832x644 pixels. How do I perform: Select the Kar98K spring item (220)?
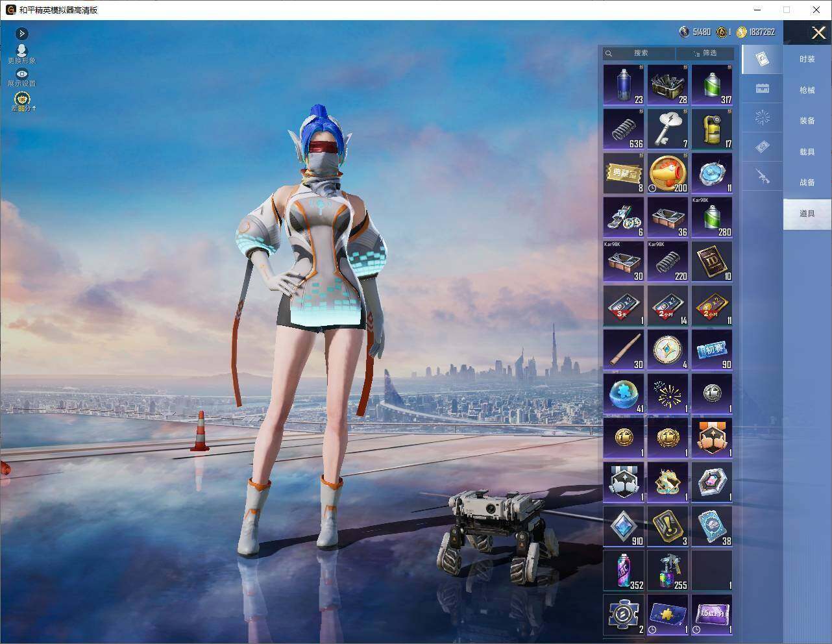pyautogui.click(x=668, y=261)
